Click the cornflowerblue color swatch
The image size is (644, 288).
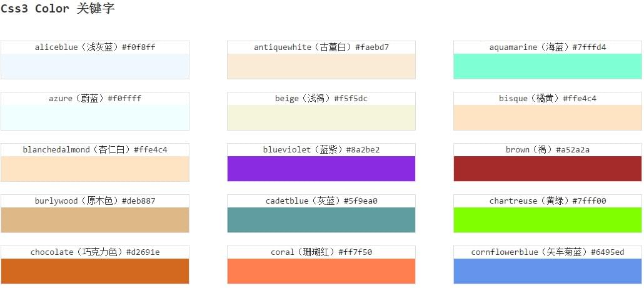(548, 271)
